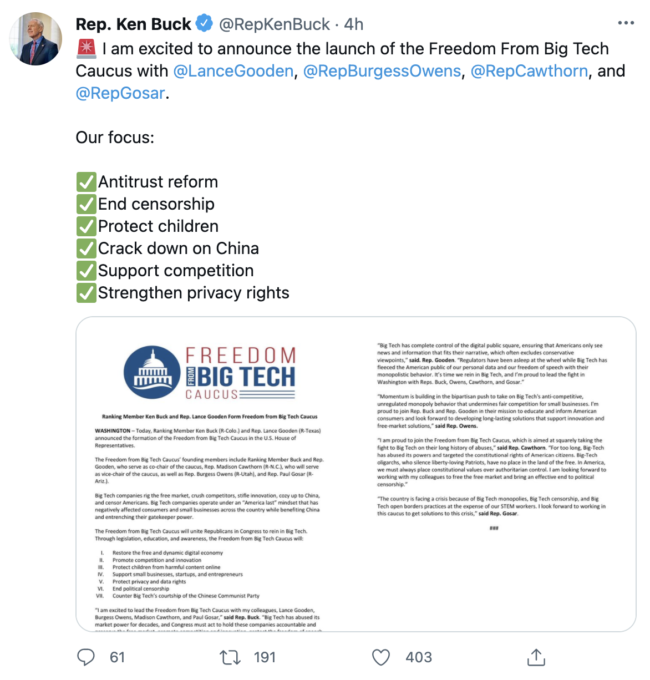650x680 pixels.
Task: Go to the @RepGosar profile
Action: click(120, 94)
